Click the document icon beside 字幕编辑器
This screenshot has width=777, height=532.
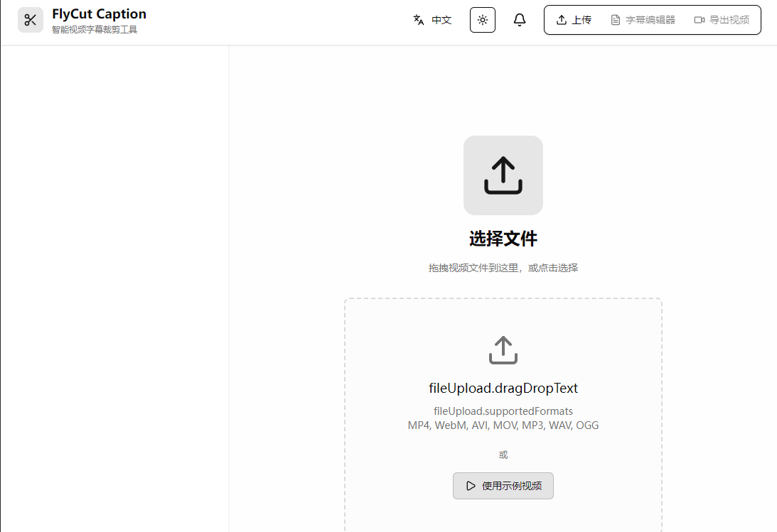click(x=616, y=20)
